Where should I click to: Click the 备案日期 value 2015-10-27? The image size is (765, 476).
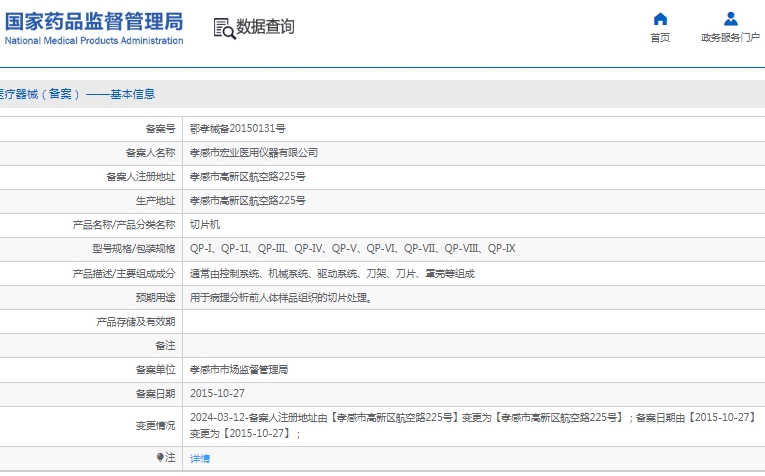[x=218, y=394]
